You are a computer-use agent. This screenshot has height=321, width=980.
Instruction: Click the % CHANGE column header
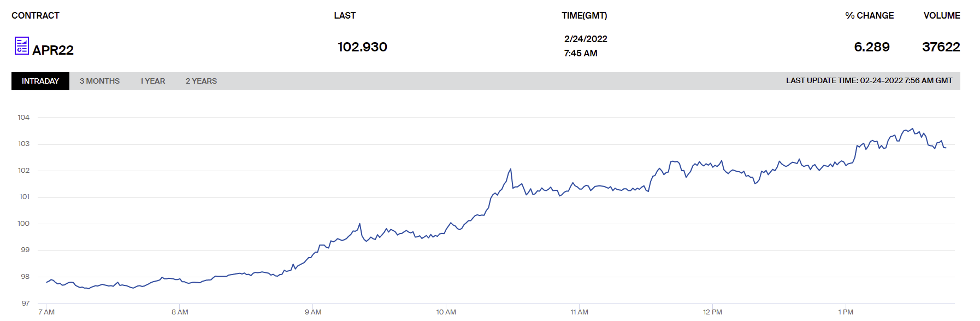click(870, 15)
